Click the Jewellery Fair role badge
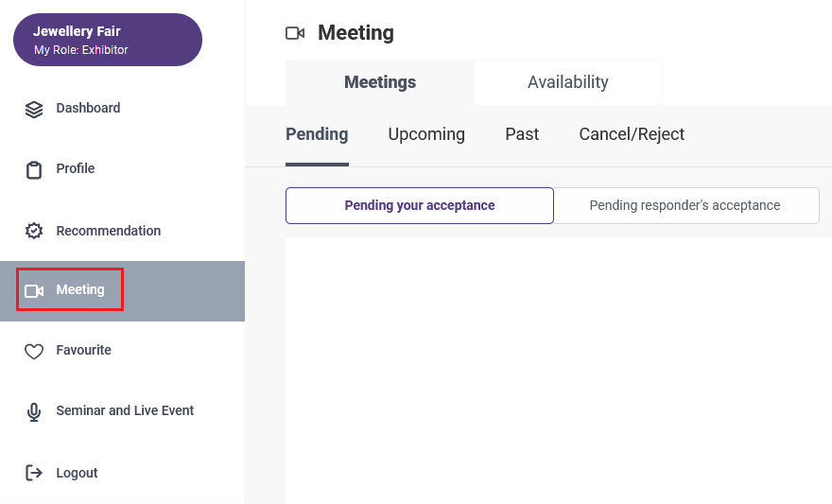Image resolution: width=832 pixels, height=504 pixels. tap(108, 40)
